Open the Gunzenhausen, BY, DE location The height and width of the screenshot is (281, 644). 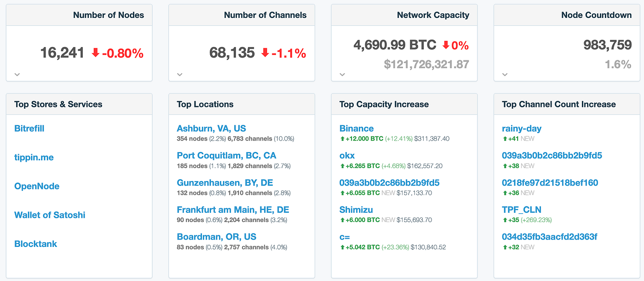point(224,182)
